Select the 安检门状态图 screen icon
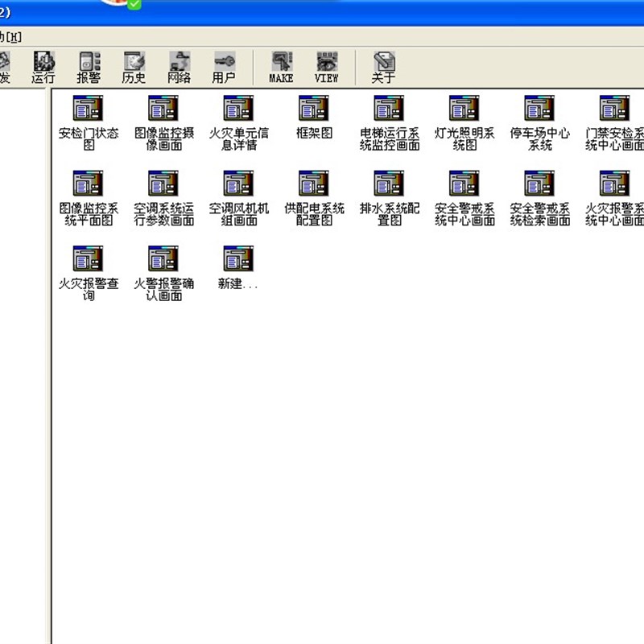Screen dimensions: 644x644 [89, 109]
